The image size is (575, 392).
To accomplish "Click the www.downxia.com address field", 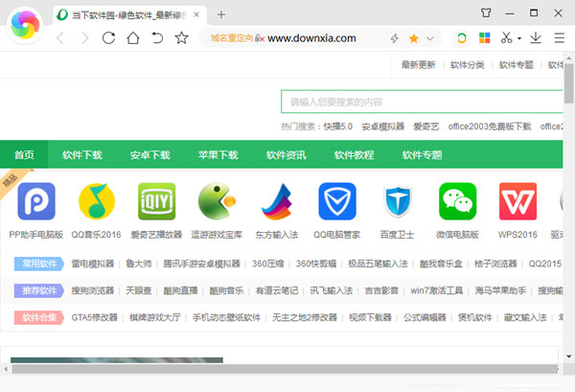I will click(311, 38).
